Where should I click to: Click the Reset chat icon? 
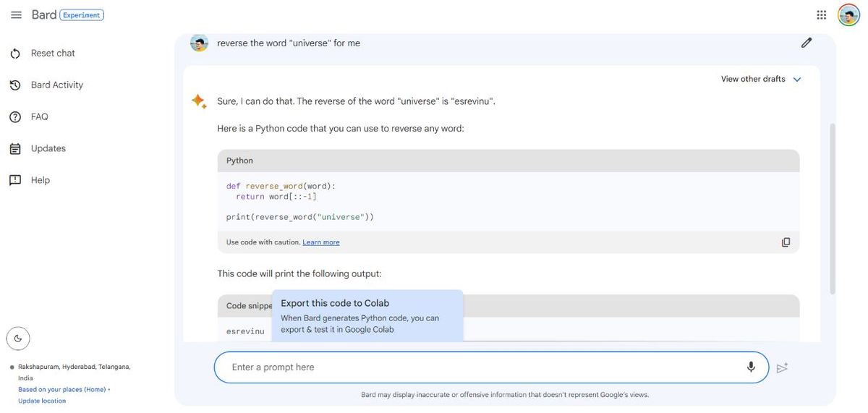15,54
